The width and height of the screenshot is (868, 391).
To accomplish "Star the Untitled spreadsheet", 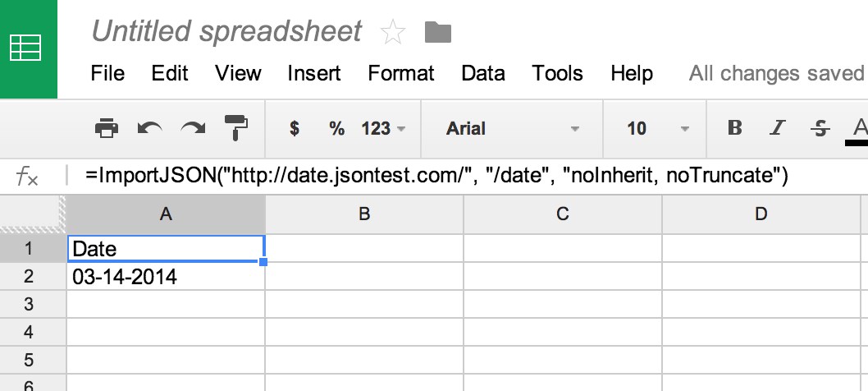I will click(x=394, y=33).
